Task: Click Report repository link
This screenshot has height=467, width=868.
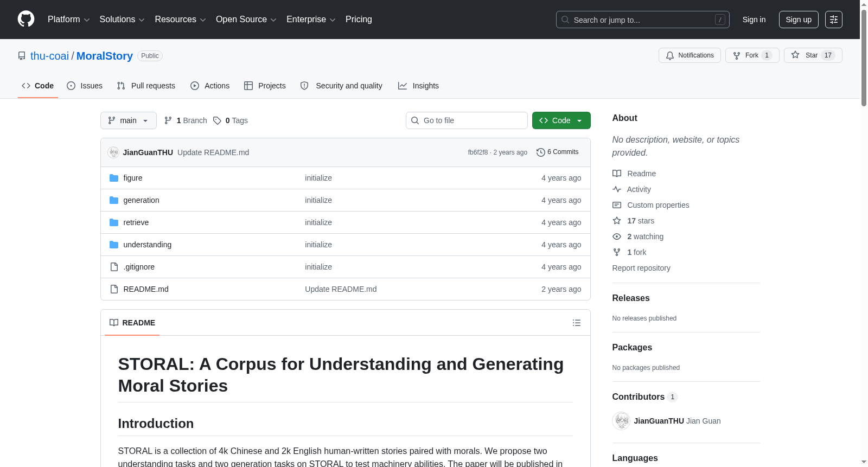Action: [641, 268]
